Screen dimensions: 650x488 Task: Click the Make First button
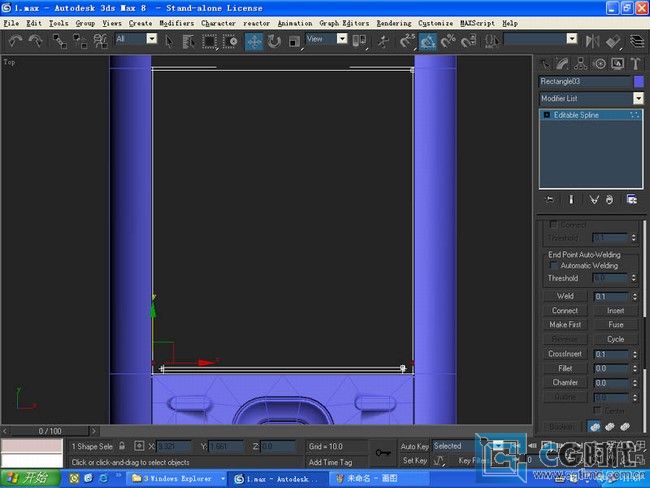pos(565,324)
